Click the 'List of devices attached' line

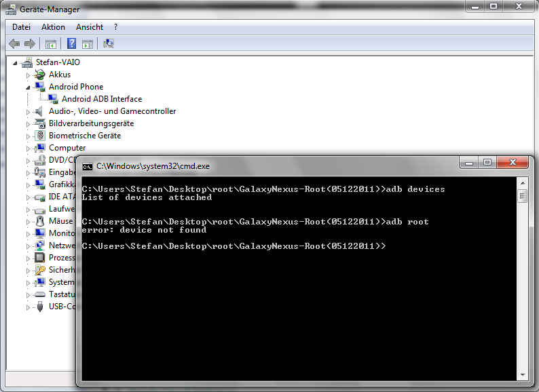(x=147, y=197)
